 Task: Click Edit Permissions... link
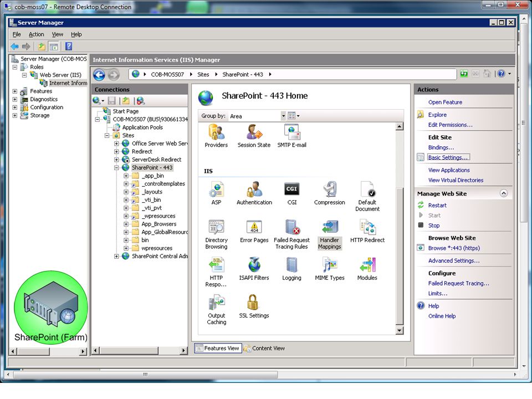450,125
